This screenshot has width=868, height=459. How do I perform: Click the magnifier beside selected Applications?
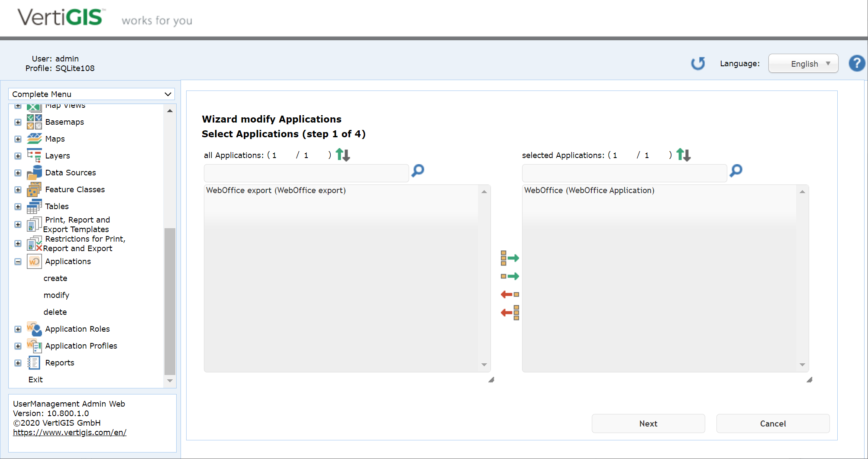click(x=736, y=171)
